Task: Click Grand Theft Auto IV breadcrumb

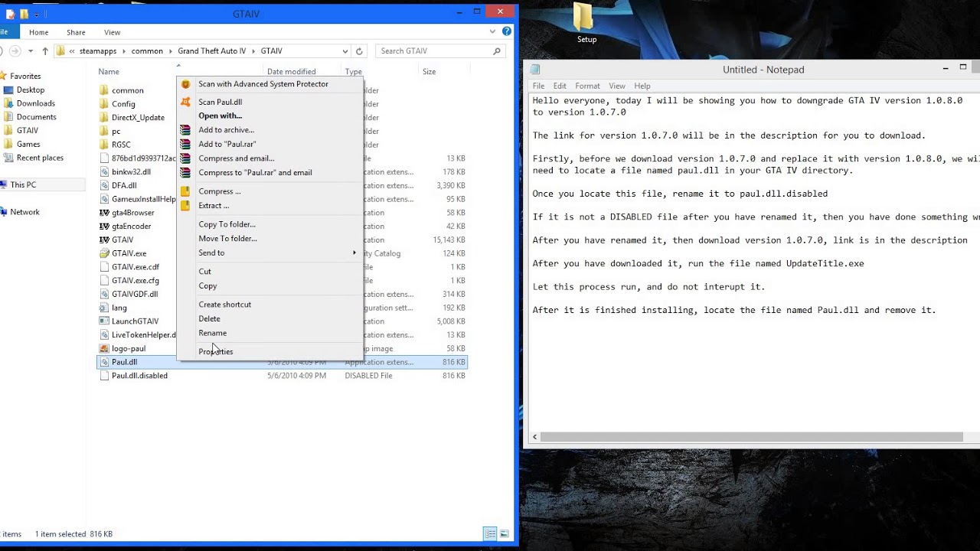Action: click(212, 51)
